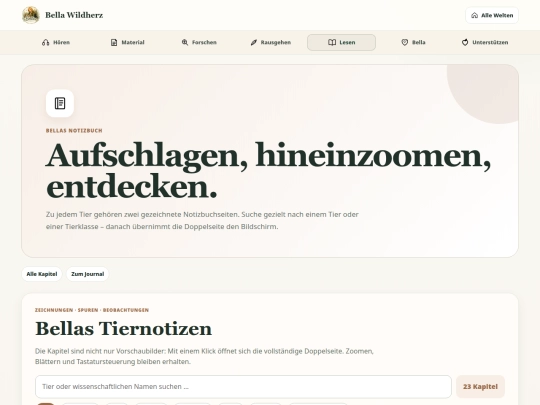
Task: Switch to the Forschen tab
Action: pyautogui.click(x=199, y=42)
